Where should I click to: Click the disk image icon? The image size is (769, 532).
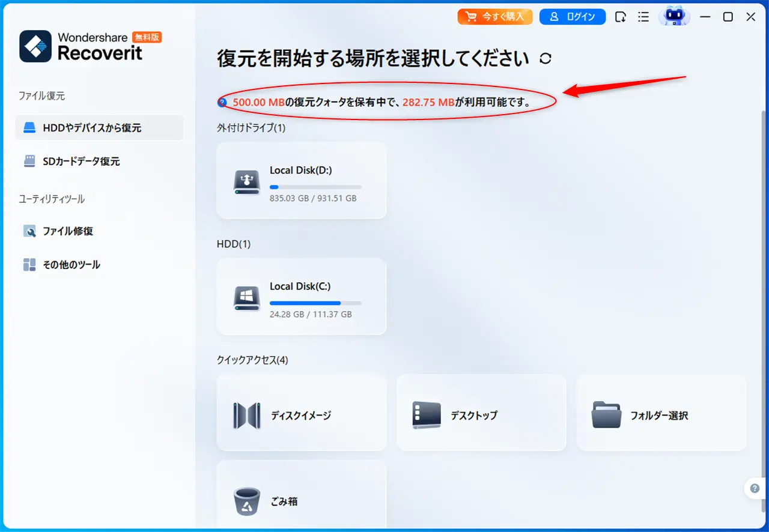pos(247,416)
